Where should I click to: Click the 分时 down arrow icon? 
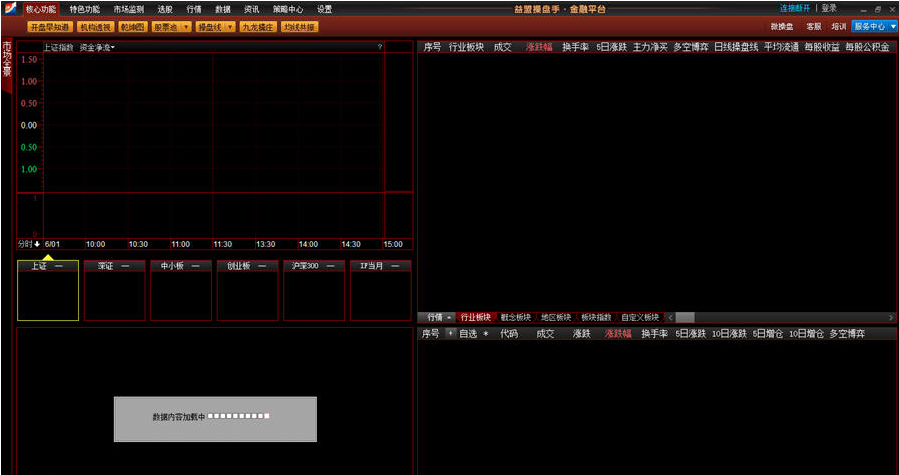click(x=37, y=244)
